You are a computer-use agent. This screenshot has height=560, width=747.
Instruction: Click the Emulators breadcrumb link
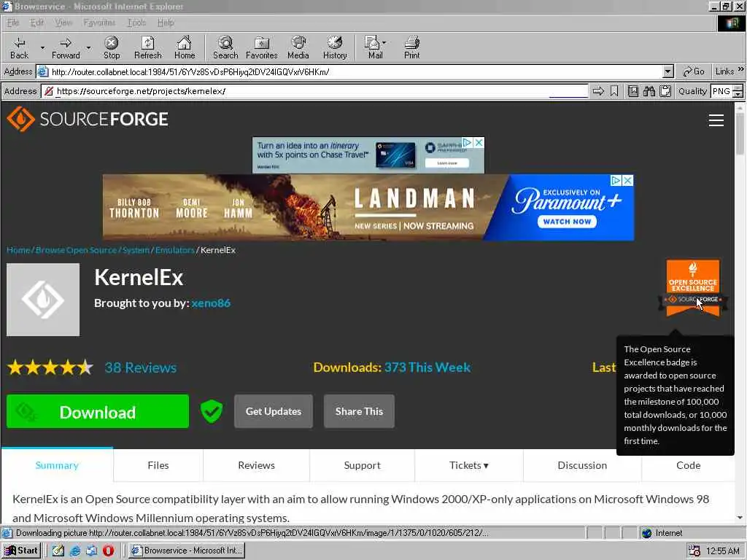pos(175,250)
